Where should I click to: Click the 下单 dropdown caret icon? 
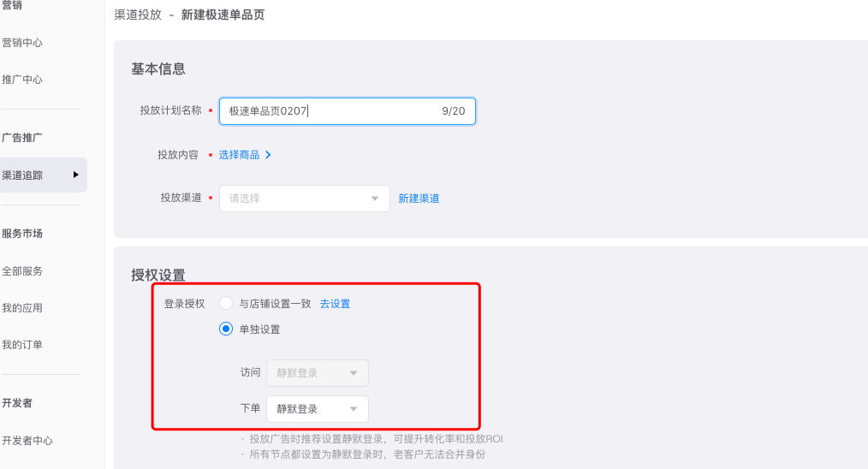pyautogui.click(x=354, y=409)
